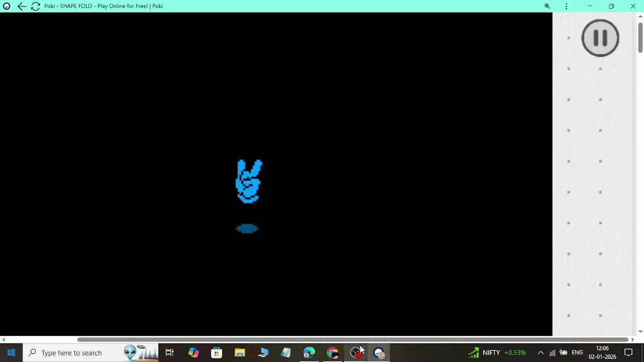Go back using the back arrow
Viewport: 644px width, 362px height.
click(x=21, y=6)
